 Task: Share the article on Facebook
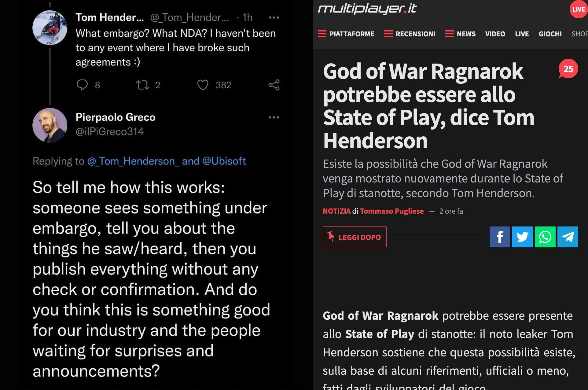(x=500, y=237)
